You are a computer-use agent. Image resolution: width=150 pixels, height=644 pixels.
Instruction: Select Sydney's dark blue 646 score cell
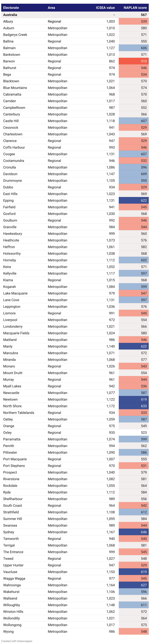point(134,532)
